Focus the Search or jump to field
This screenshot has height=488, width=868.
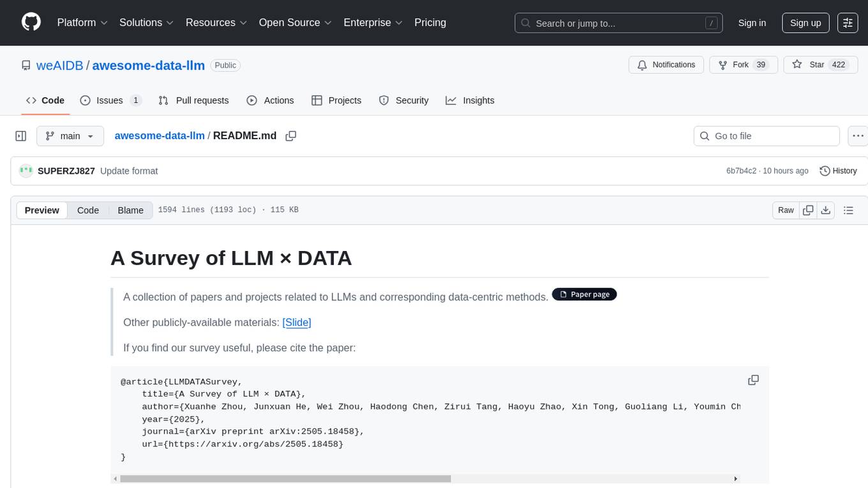[x=620, y=23]
